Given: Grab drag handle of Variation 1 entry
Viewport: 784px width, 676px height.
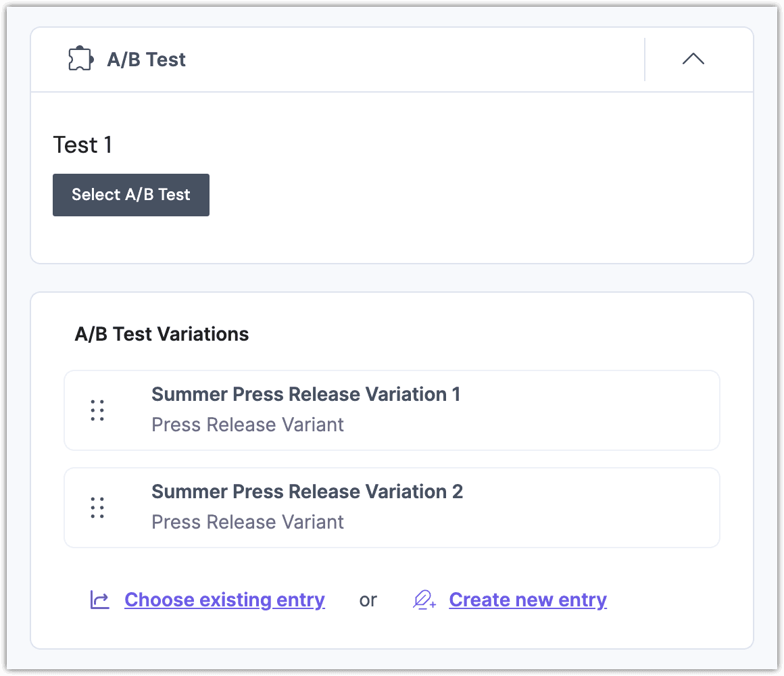Looking at the screenshot, I should 97,410.
